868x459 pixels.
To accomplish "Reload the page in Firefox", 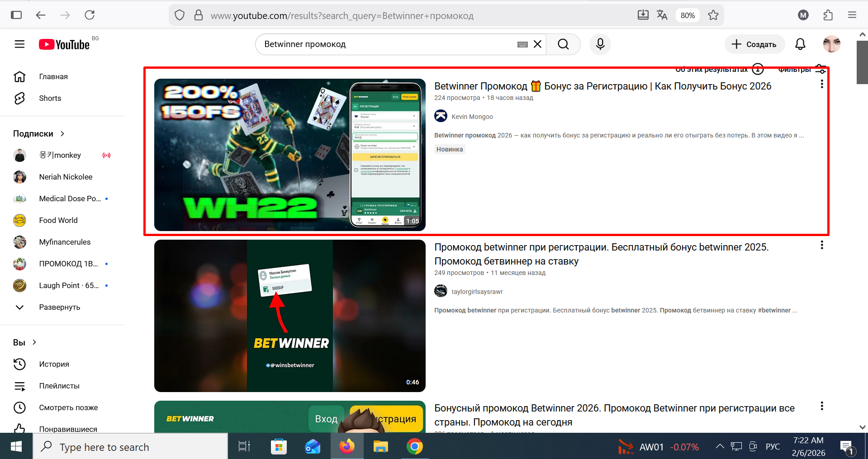I will (x=90, y=15).
